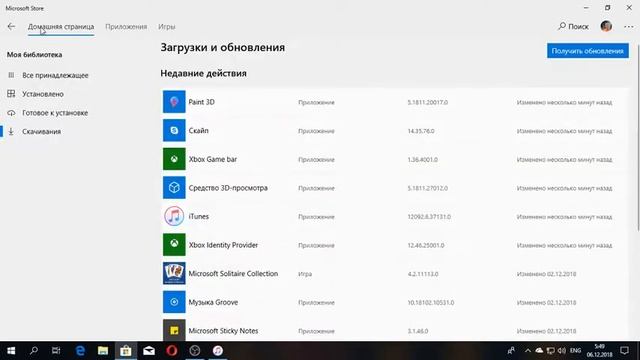The height and width of the screenshot is (360, 640).
Task: Click the iTunes app icon
Action: [174, 216]
